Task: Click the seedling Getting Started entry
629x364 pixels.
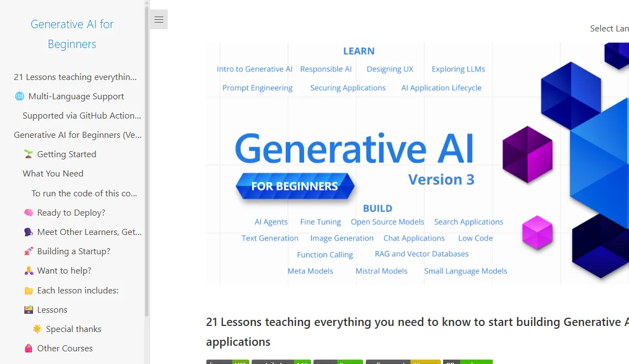Action: pos(60,154)
